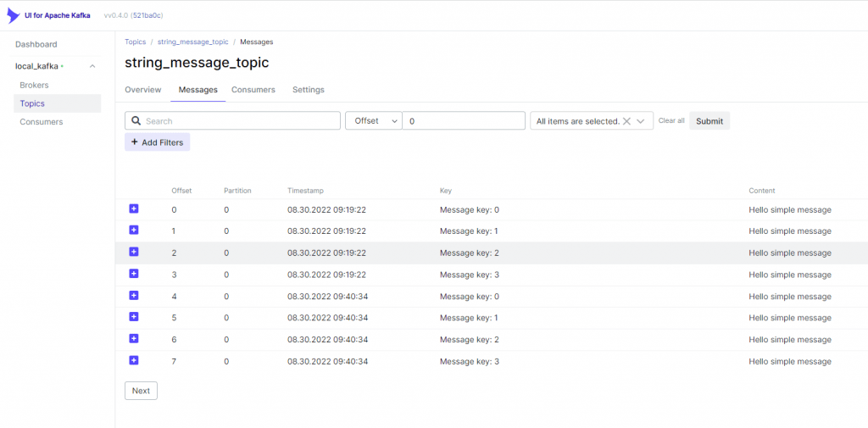This screenshot has height=428, width=868.
Task: Click timestamp in offset 0 row
Action: coord(326,210)
